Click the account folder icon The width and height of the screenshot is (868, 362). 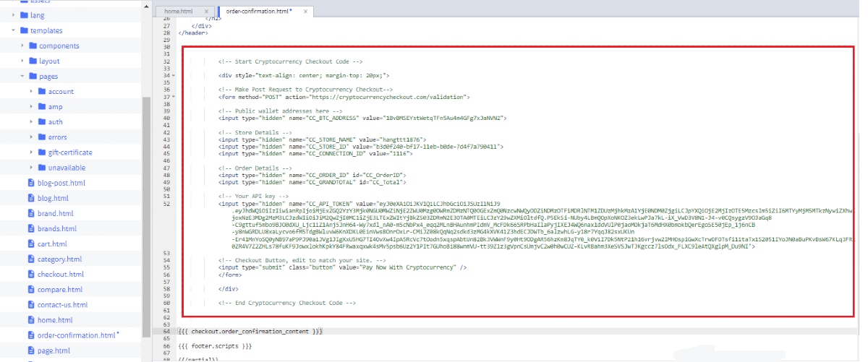[x=41, y=92]
